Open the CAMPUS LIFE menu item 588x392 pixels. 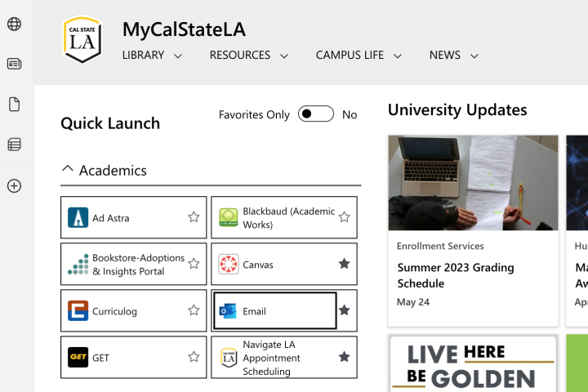(350, 56)
